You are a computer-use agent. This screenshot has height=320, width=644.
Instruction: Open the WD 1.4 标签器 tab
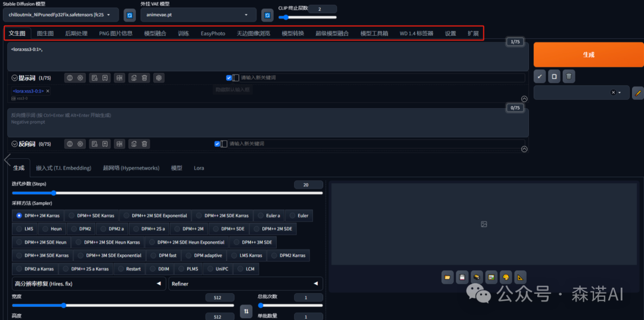point(416,33)
